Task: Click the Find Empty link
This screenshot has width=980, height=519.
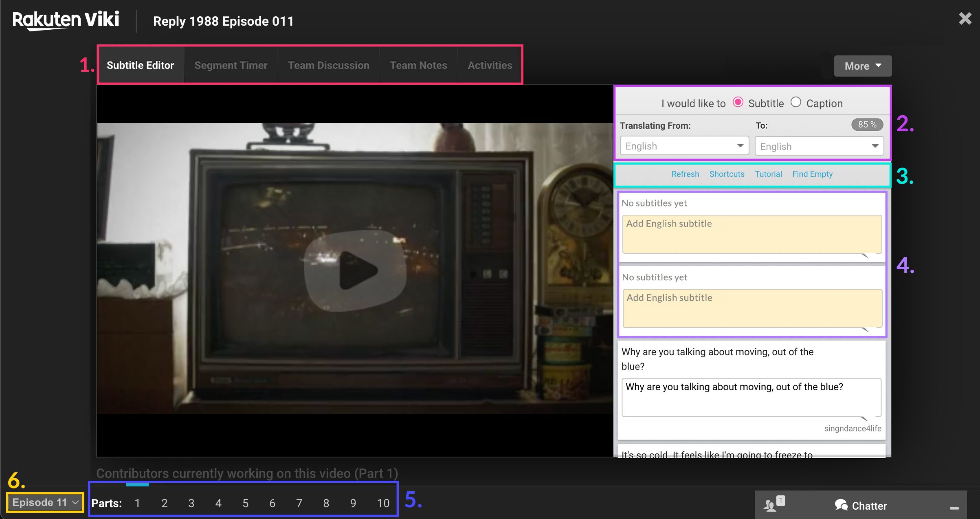Action: (x=812, y=174)
